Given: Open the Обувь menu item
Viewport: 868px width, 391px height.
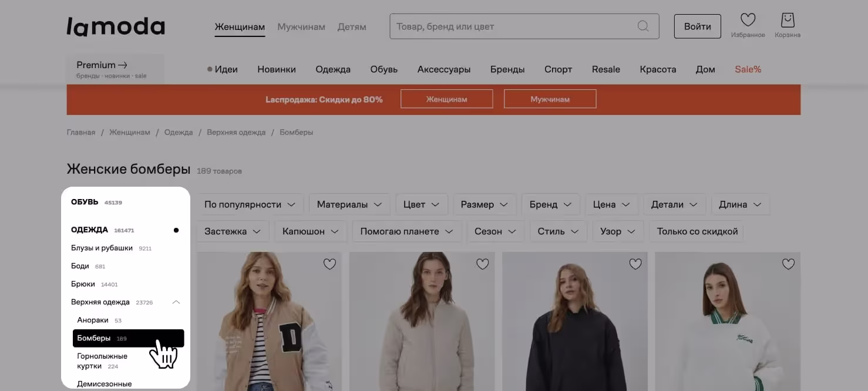Looking at the screenshot, I should click(383, 69).
